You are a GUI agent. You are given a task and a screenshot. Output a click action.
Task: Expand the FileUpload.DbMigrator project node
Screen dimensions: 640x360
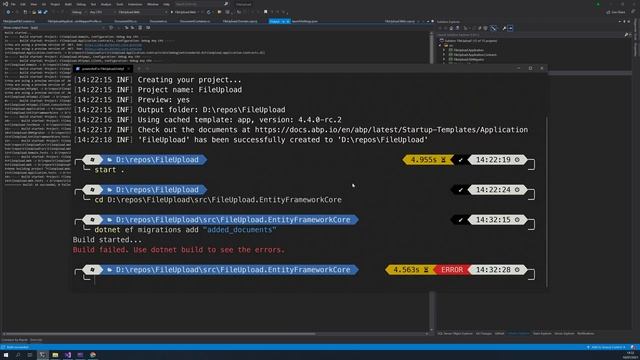click(x=444, y=59)
